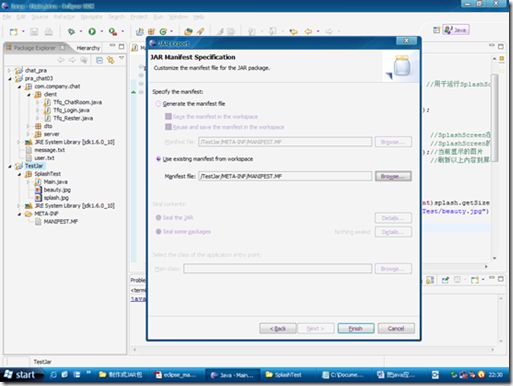Click the External Tools run icon
The width and height of the screenshot is (513, 386).
click(113, 31)
